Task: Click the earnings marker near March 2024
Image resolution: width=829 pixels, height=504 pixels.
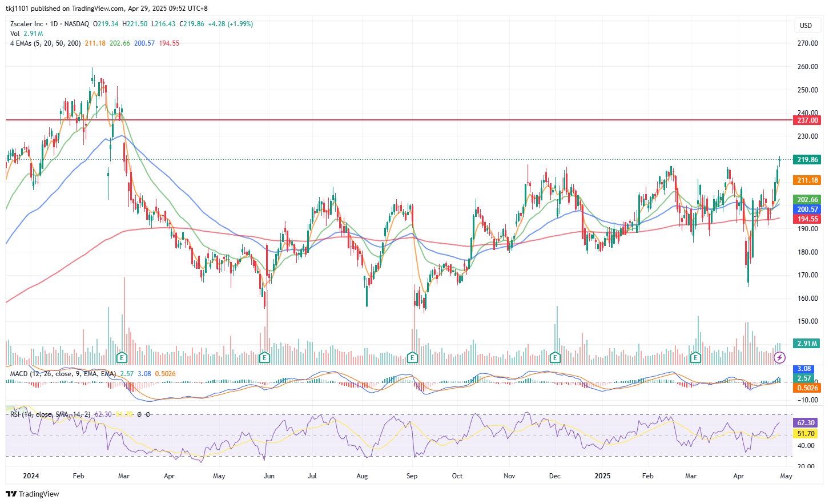Action: pos(122,358)
